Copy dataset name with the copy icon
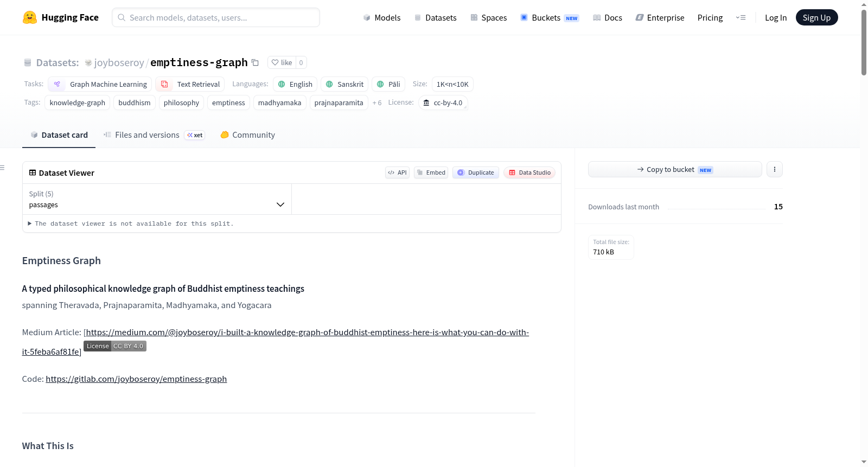 point(255,62)
